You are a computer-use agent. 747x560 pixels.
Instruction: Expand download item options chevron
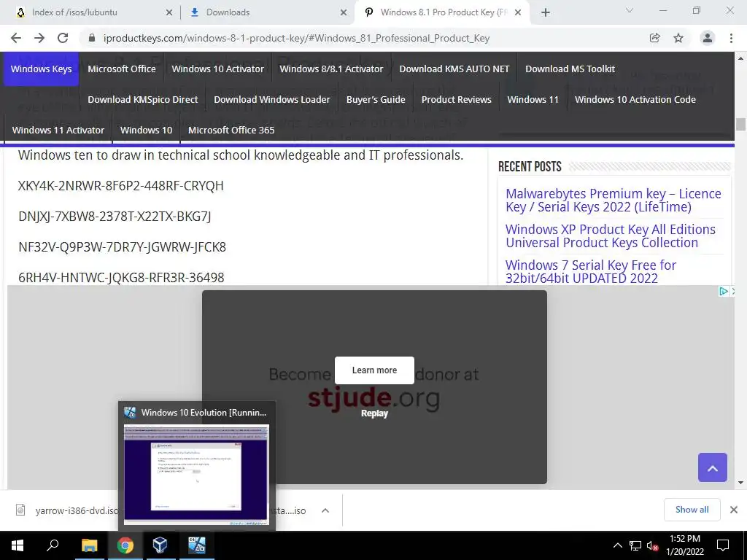pyautogui.click(x=325, y=510)
